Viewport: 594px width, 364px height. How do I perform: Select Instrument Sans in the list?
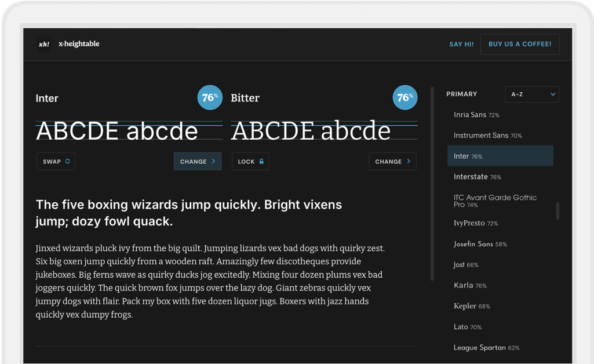tap(487, 136)
